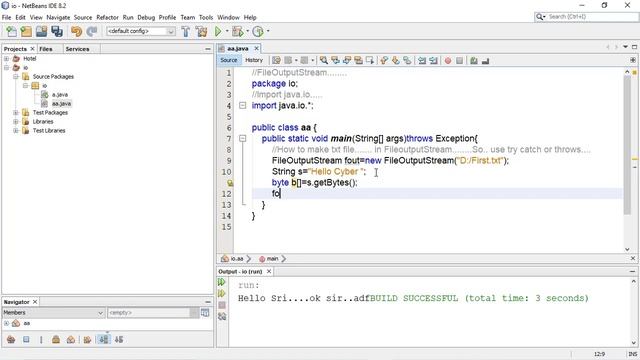The image size is (640, 360).
Task: Click the Toggle Bookmark icon in editor toolbar
Action: (x=407, y=60)
